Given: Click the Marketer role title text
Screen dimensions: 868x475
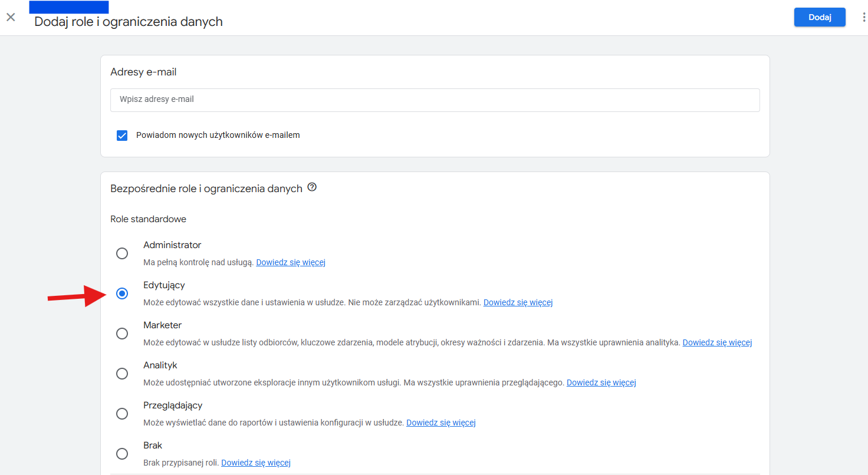Looking at the screenshot, I should [162, 325].
